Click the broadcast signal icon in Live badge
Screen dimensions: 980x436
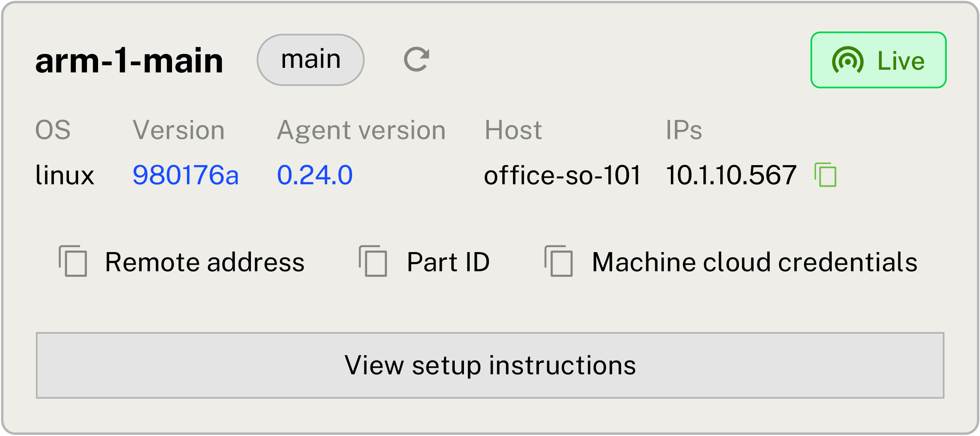[847, 61]
